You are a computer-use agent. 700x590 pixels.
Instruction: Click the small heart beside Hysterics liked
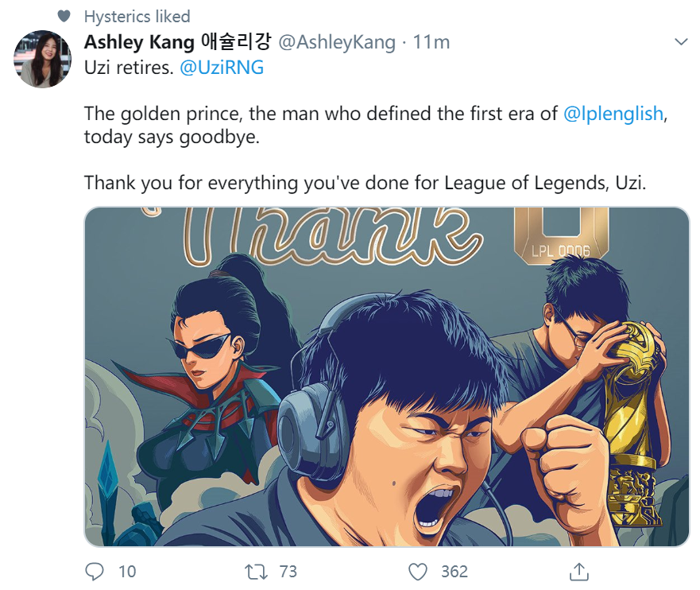pyautogui.click(x=64, y=17)
